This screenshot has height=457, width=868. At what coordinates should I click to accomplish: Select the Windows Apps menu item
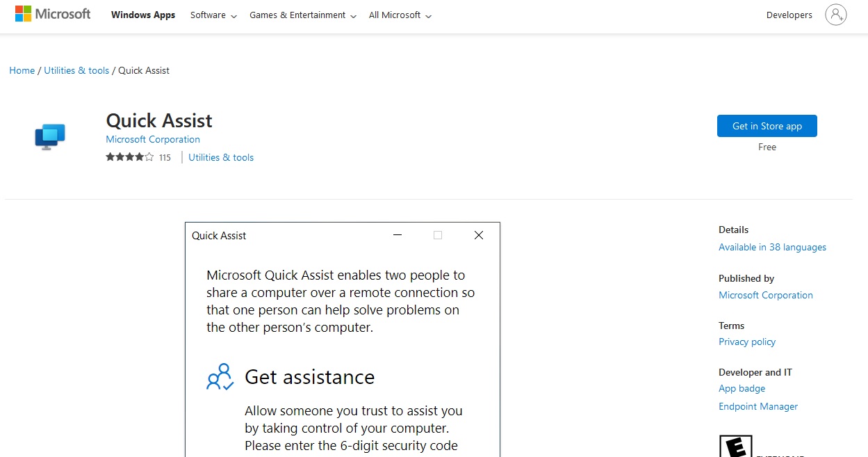click(143, 15)
